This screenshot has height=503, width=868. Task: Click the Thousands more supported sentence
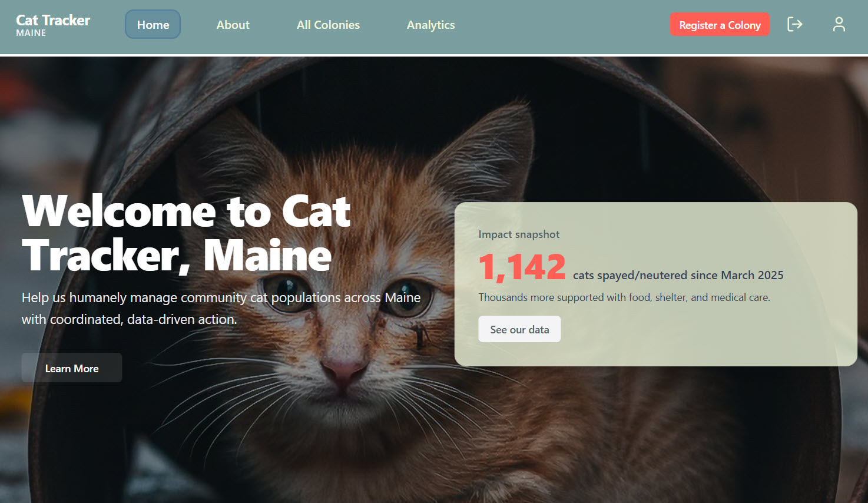coord(624,297)
